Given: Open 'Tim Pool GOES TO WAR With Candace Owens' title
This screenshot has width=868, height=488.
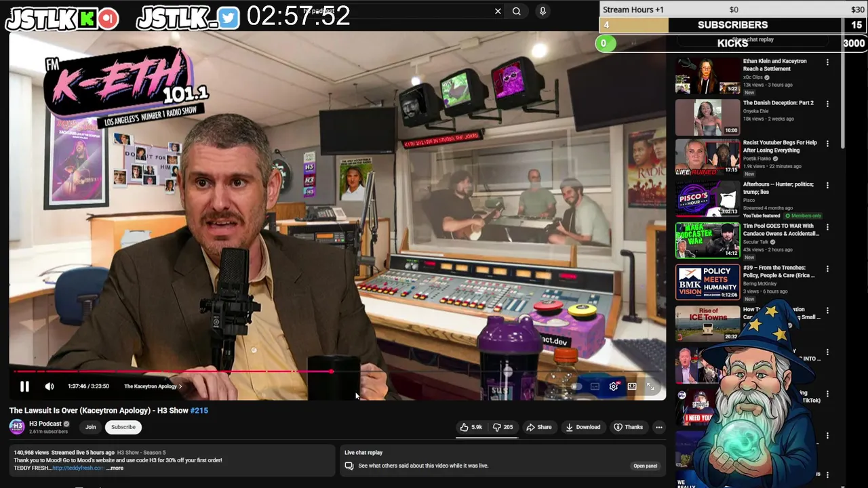Looking at the screenshot, I should pyautogui.click(x=781, y=230).
